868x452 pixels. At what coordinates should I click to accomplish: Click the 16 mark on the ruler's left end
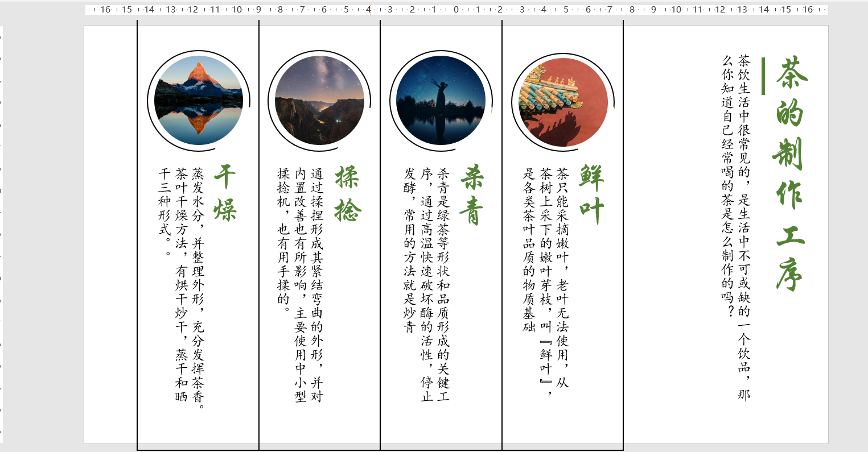[105, 9]
